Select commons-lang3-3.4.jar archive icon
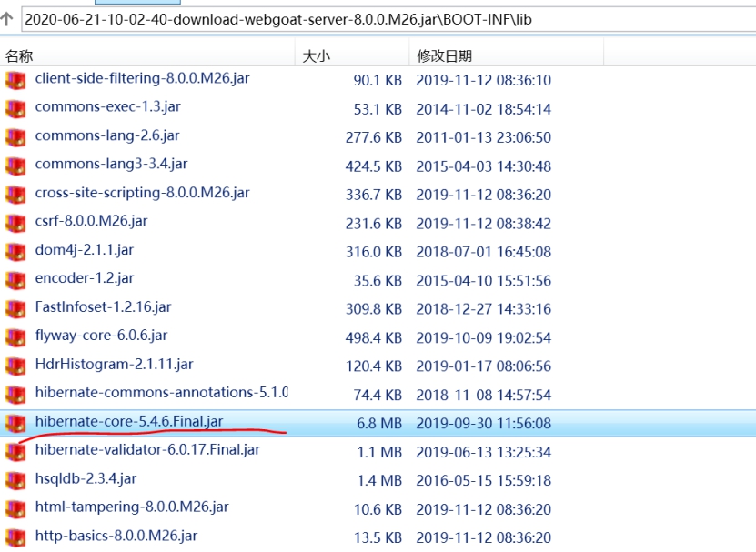Screen dimensions: 756x552 click(x=15, y=166)
